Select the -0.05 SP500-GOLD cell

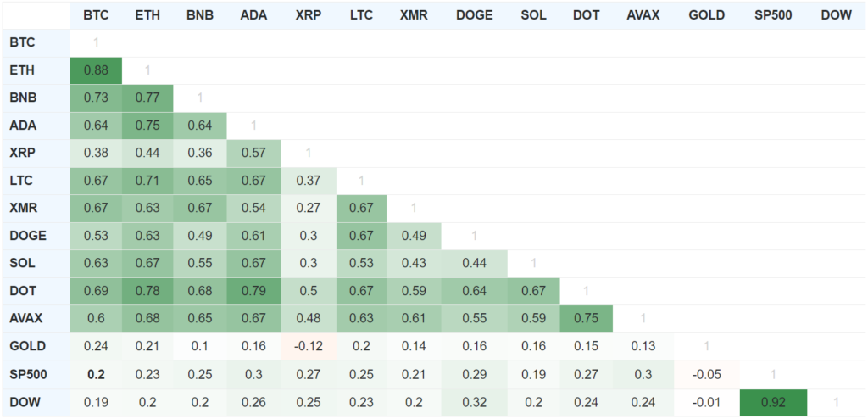point(706,373)
